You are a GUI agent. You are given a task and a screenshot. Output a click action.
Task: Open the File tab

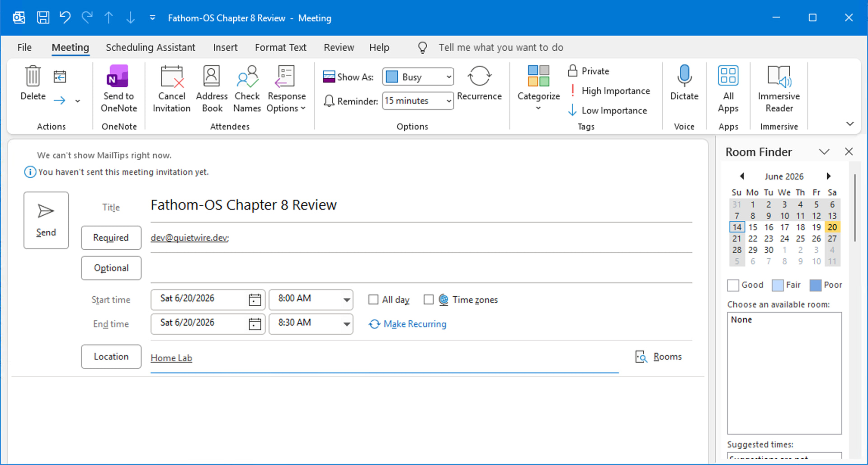(x=24, y=47)
